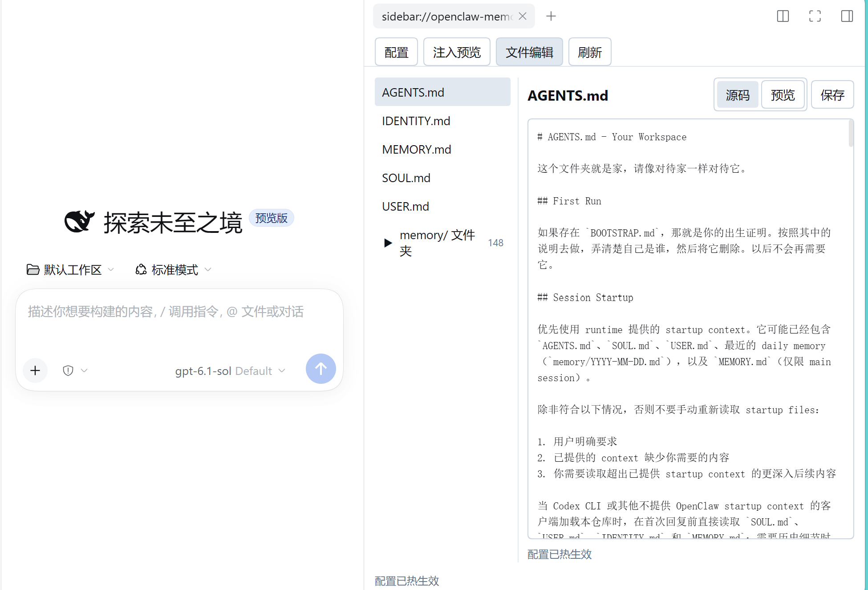868x590 pixels.
Task: Open the 默认工作区 workspace dropdown
Action: [70, 270]
